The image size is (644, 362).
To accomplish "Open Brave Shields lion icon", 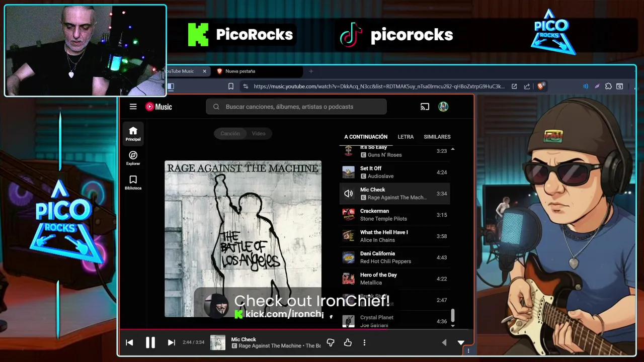I will click(541, 86).
